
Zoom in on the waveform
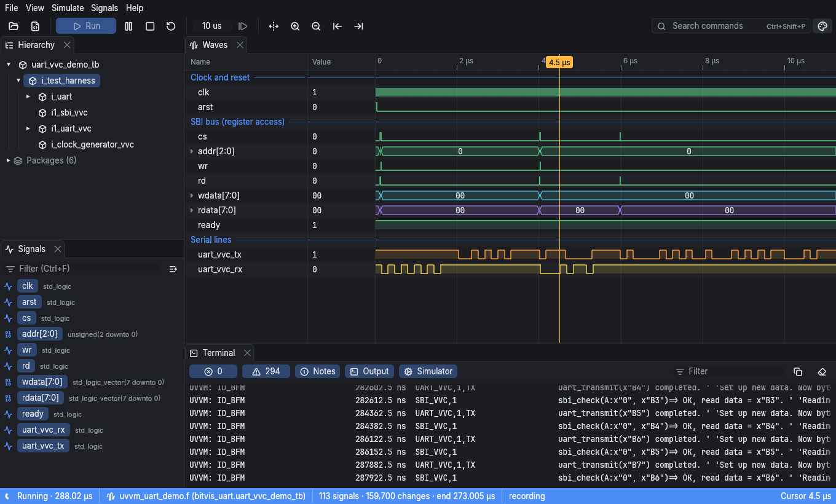(295, 26)
